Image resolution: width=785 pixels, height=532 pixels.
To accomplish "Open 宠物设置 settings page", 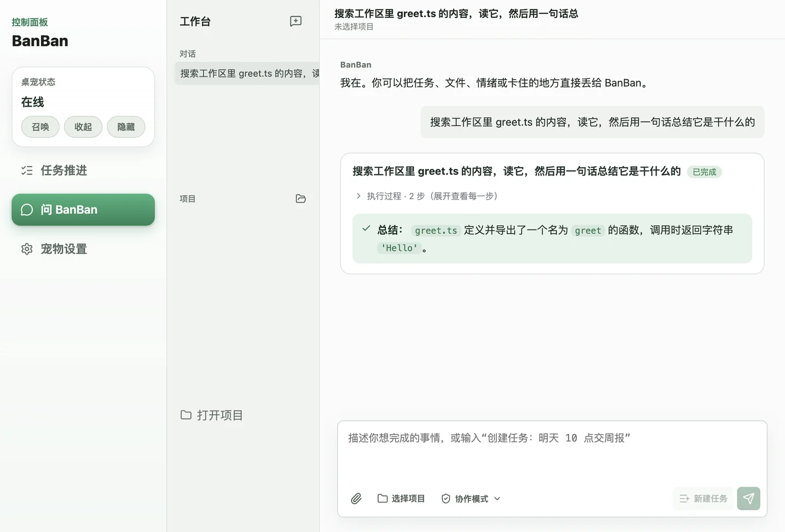I will (x=83, y=249).
